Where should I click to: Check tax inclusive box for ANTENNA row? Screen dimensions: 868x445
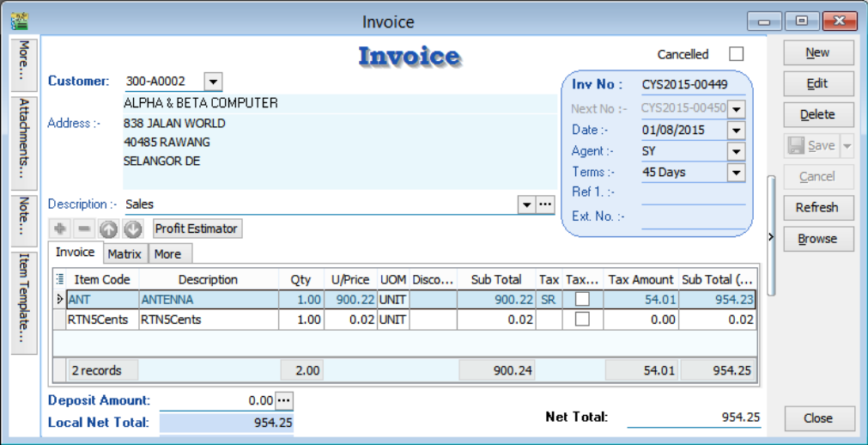pyautogui.click(x=583, y=299)
